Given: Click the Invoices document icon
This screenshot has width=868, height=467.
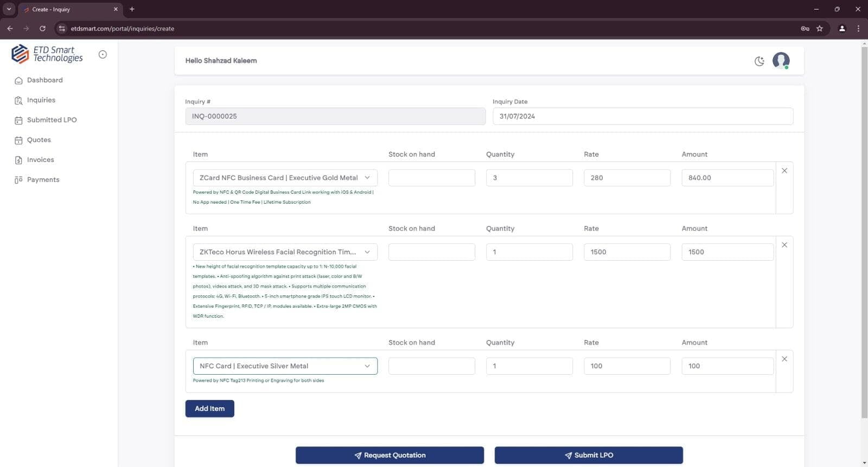Looking at the screenshot, I should tap(18, 160).
